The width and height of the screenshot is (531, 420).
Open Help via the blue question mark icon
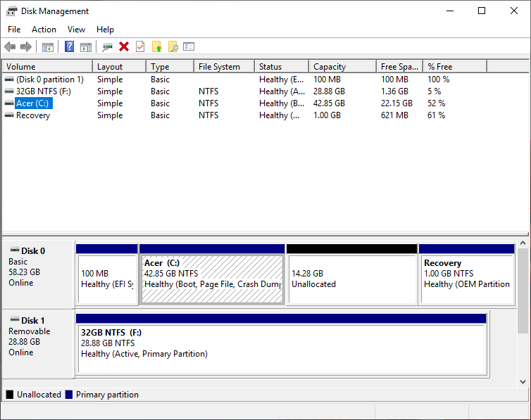(x=69, y=46)
